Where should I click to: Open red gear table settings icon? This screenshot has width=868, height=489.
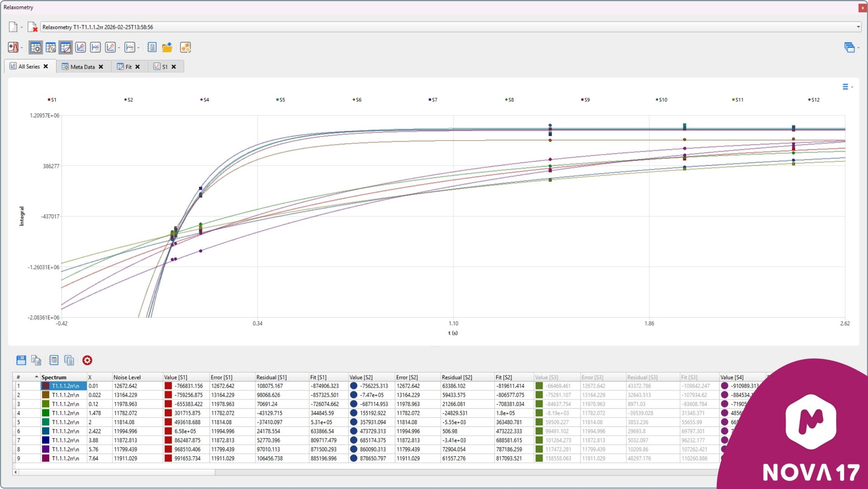pos(87,360)
